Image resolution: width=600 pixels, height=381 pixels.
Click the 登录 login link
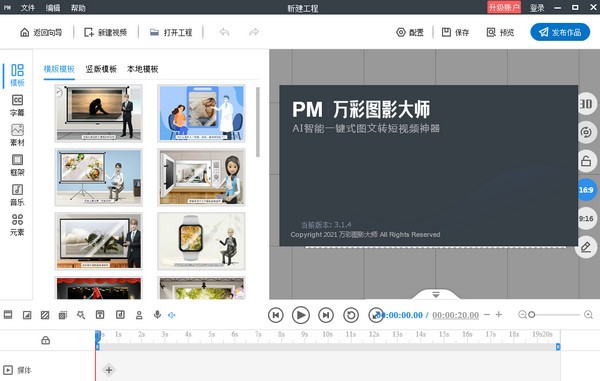[537, 8]
